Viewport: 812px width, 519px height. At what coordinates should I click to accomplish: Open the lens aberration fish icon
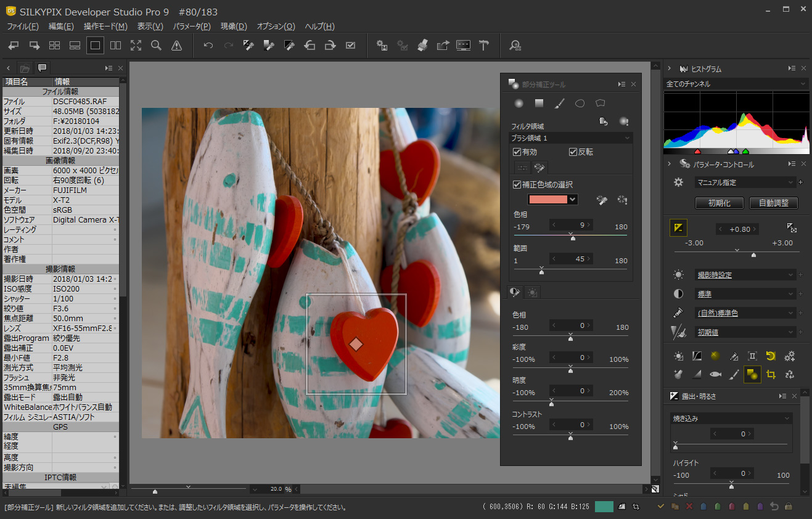715,374
